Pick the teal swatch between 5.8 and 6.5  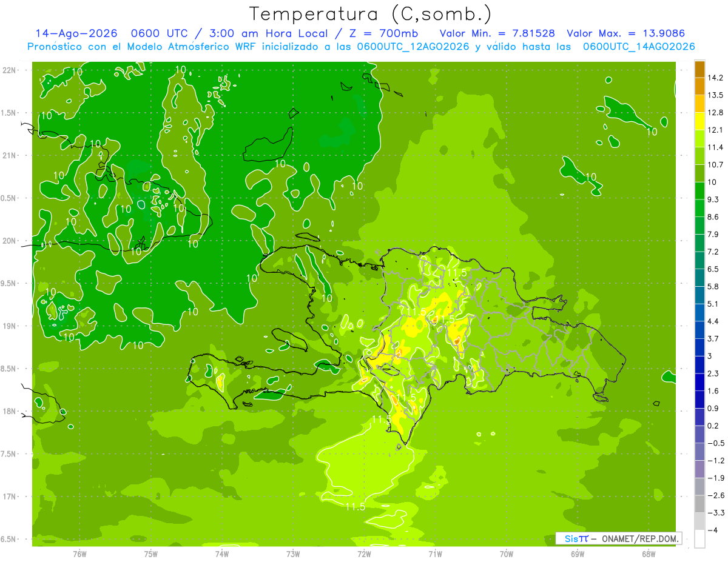click(699, 278)
